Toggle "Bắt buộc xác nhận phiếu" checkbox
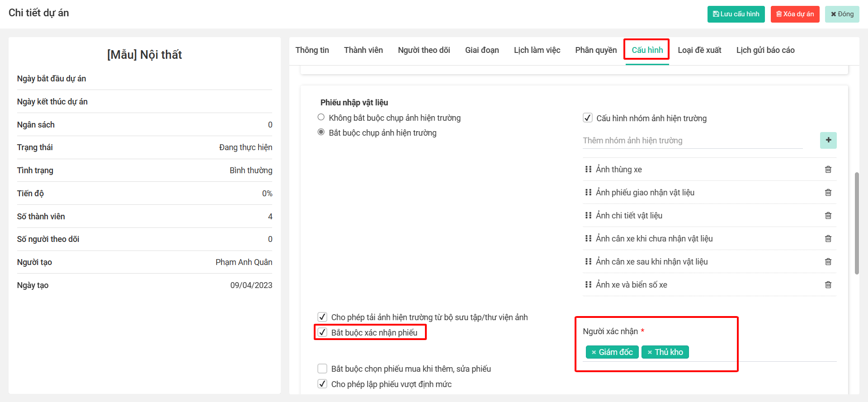This screenshot has height=402, width=868. [322, 332]
